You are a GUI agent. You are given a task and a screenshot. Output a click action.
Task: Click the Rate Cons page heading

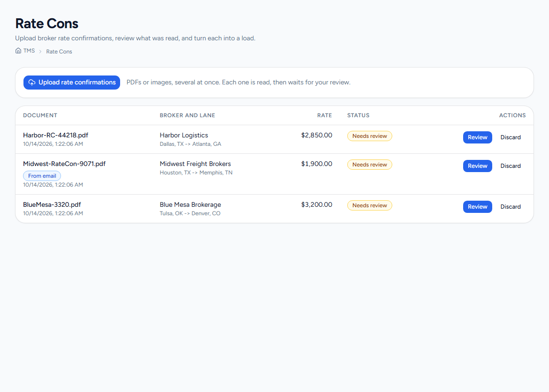[x=46, y=23]
